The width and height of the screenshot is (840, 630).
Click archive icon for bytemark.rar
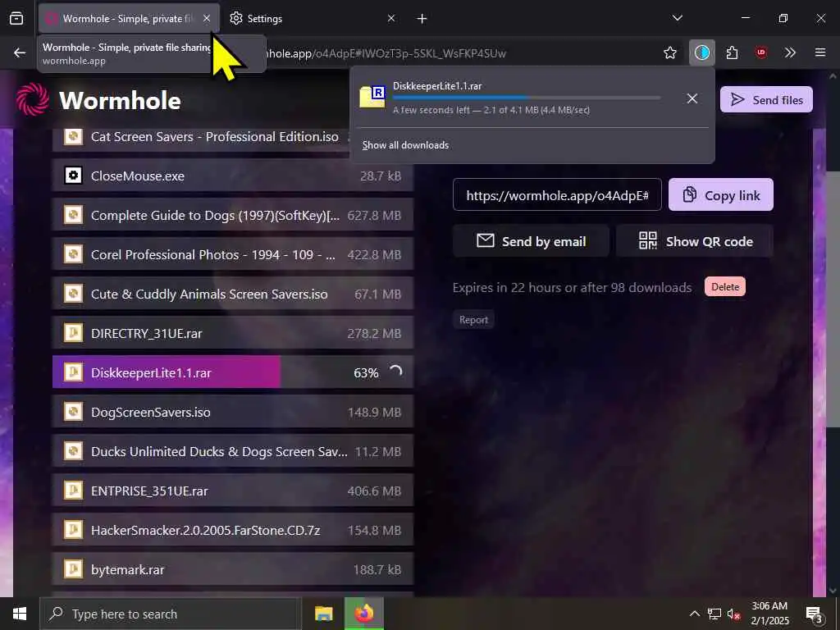(73, 569)
